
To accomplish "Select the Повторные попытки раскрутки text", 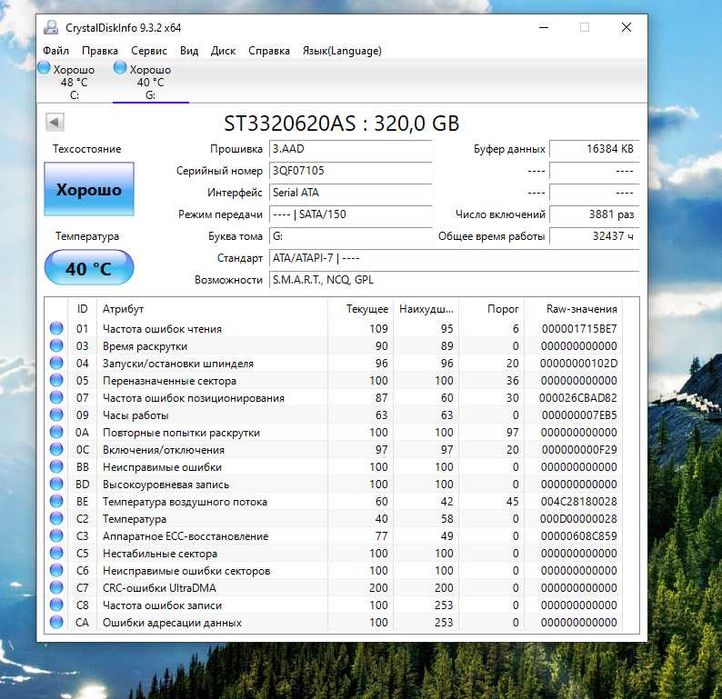I will point(181,432).
